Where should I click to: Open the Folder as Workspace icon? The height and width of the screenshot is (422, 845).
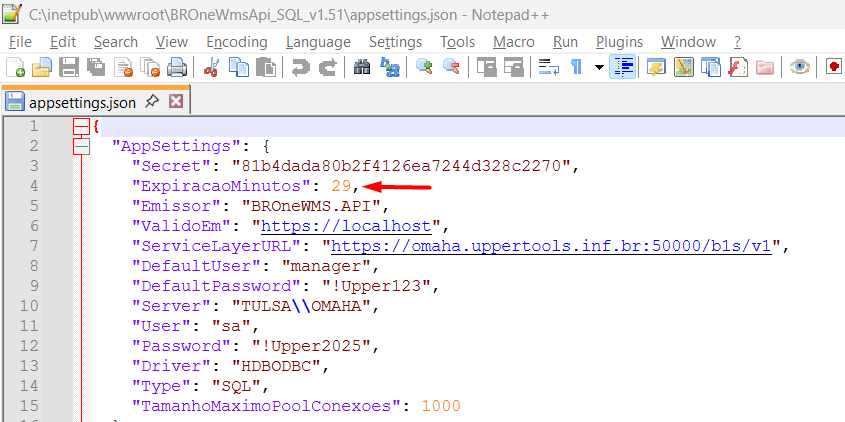click(x=765, y=67)
